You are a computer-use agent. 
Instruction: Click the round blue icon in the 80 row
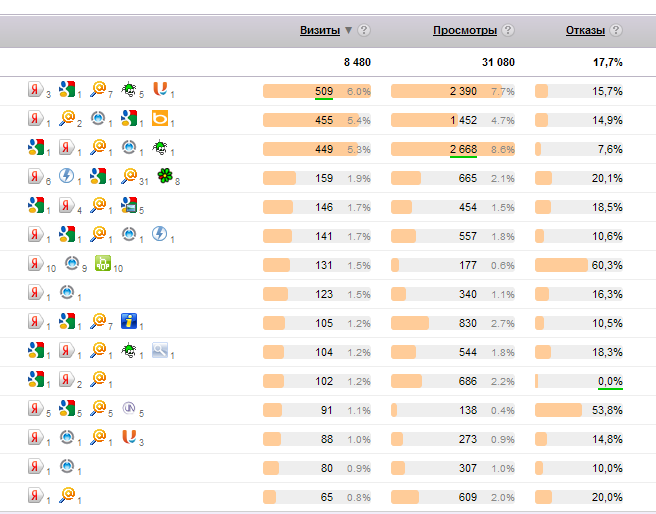tap(67, 465)
